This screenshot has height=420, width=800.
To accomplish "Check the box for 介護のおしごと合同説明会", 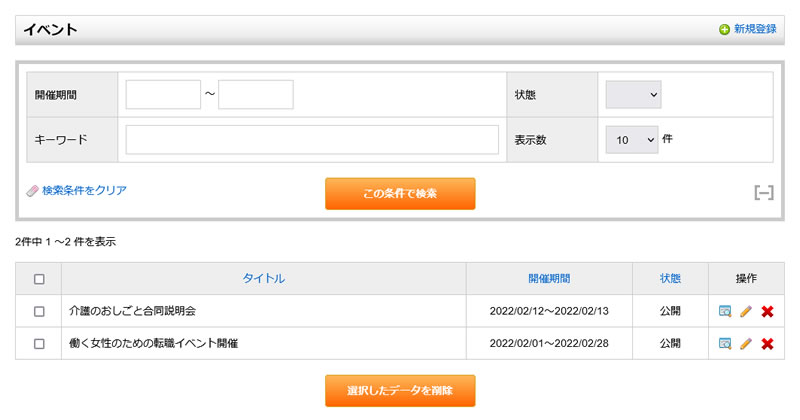I will click(39, 311).
